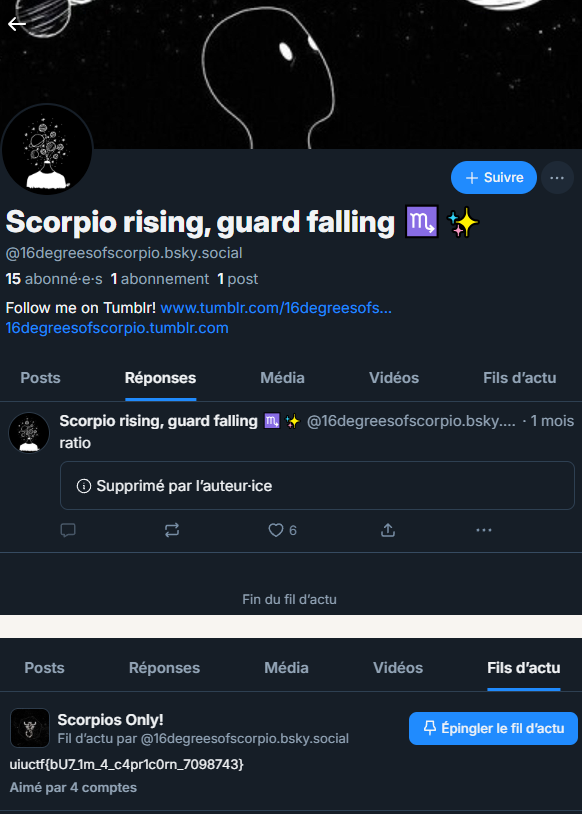
Task: Open the lower Réponses tab
Action: [x=164, y=668]
